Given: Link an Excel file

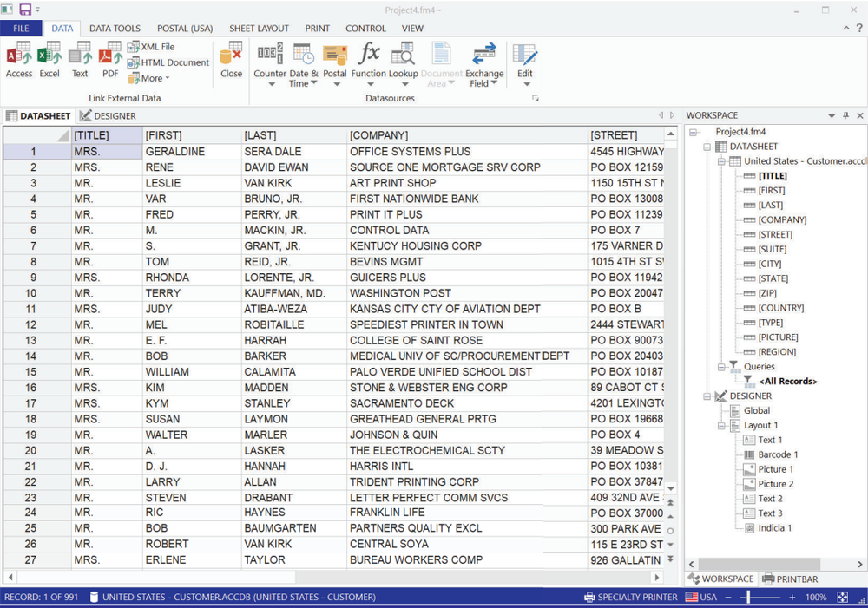Looking at the screenshot, I should (49, 61).
